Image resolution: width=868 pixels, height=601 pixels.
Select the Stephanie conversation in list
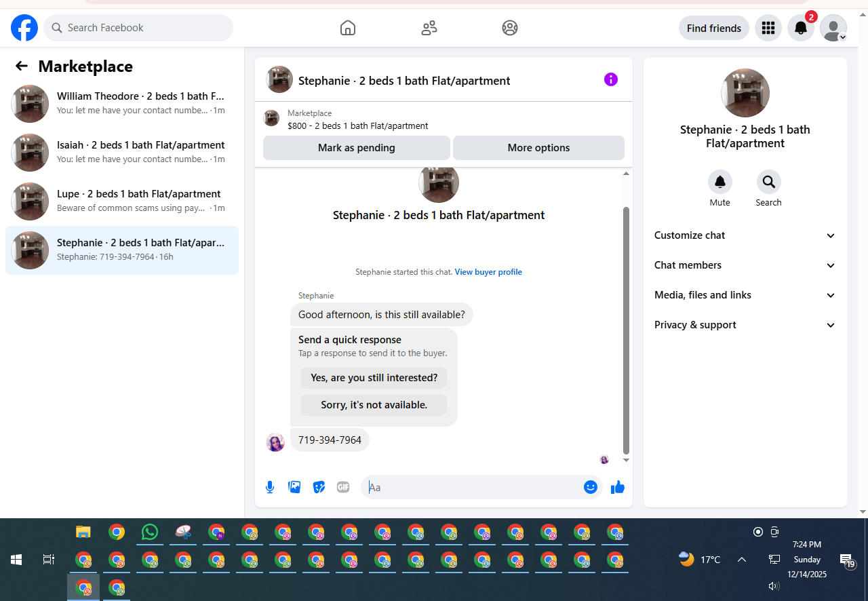(x=122, y=250)
